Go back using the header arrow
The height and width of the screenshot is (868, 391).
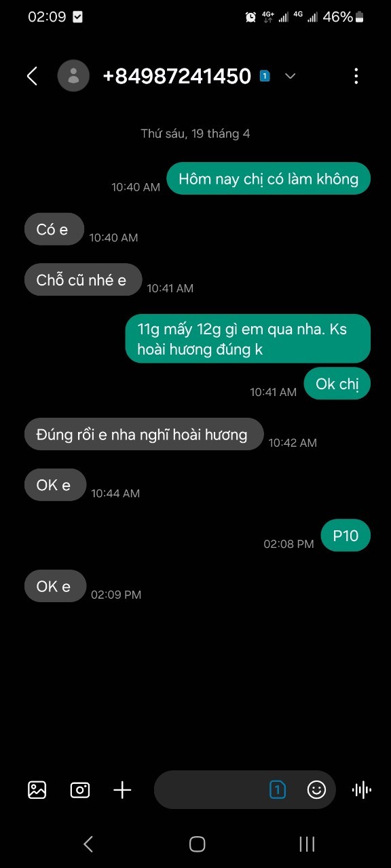click(x=32, y=76)
